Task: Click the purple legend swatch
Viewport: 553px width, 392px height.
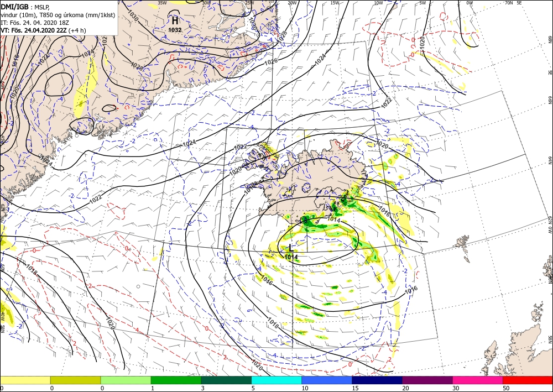Action: (x=427, y=380)
